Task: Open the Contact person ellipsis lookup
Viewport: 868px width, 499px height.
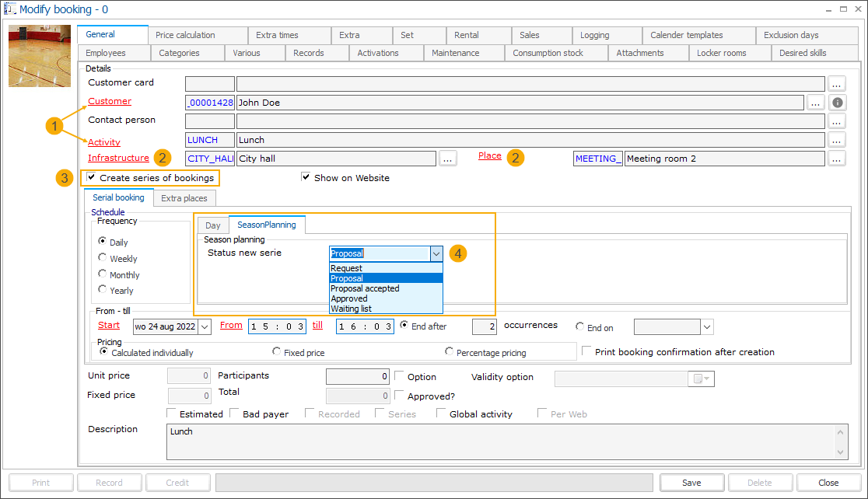Action: [x=837, y=120]
